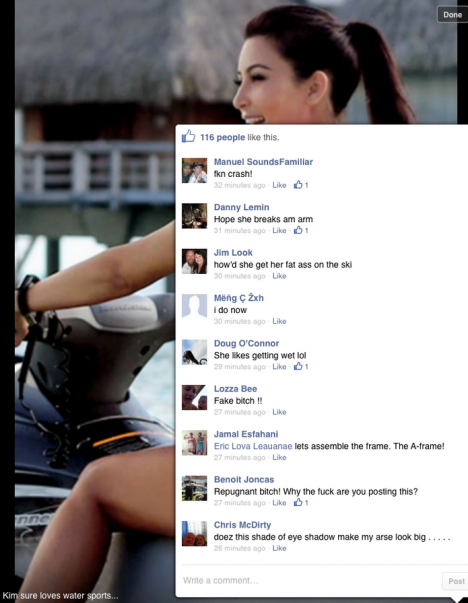Image resolution: width=468 pixels, height=603 pixels.
Task: Like Lozza Bee's comment
Action: coord(279,412)
